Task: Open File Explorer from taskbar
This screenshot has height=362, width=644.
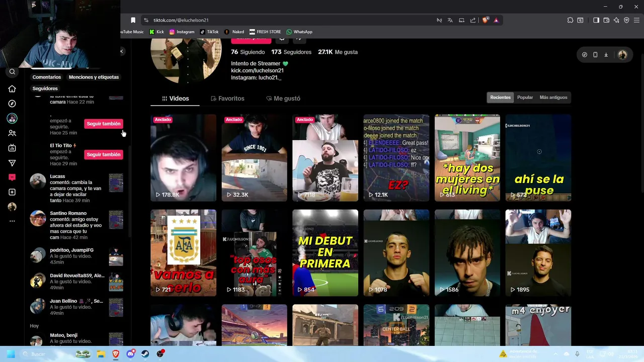Action: pos(100,354)
